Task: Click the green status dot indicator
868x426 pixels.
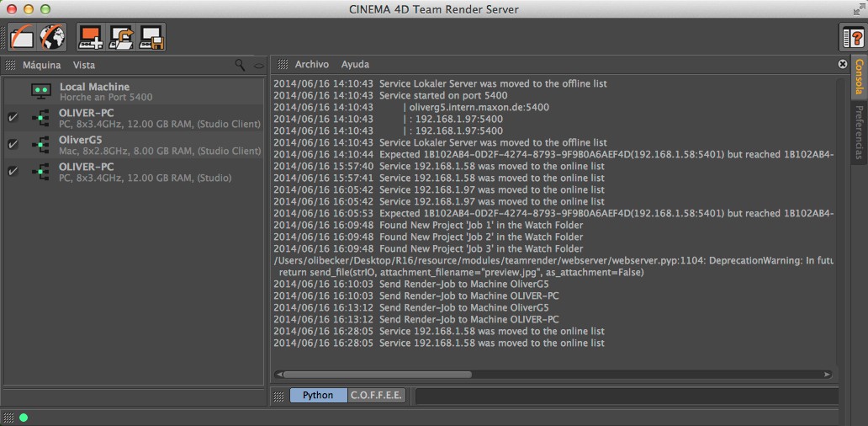Action: click(24, 417)
